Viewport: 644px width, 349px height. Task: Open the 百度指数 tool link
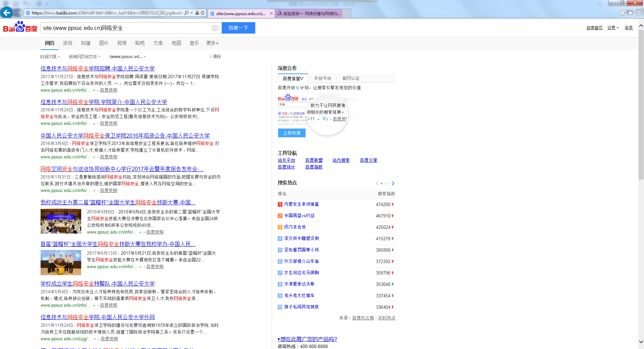point(314,167)
